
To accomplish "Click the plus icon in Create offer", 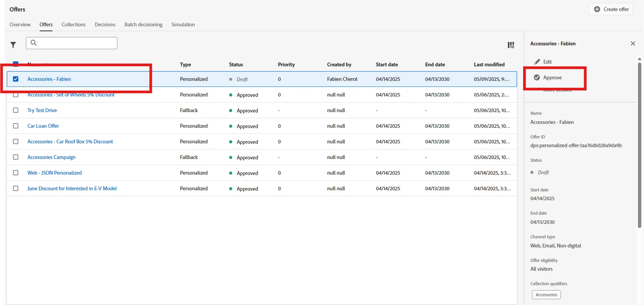I will [597, 9].
